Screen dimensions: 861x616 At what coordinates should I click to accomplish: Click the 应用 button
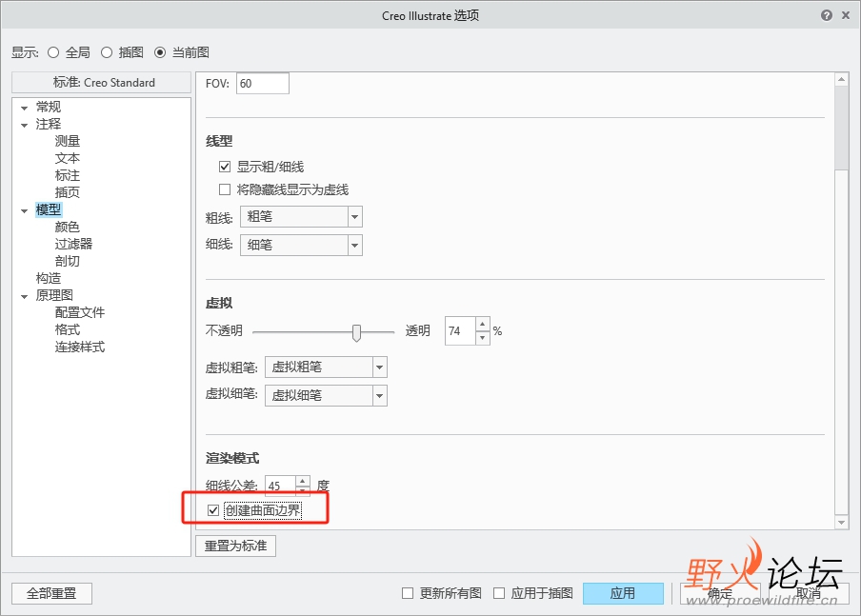(623, 593)
